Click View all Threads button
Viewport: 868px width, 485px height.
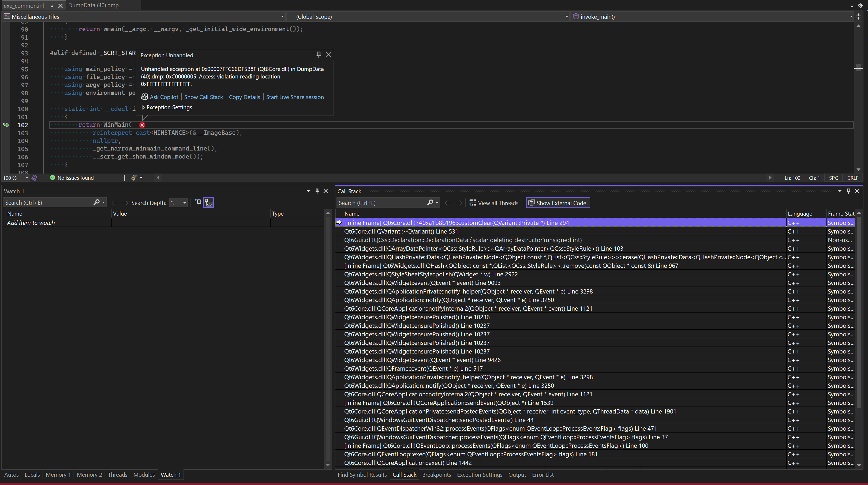click(x=494, y=203)
